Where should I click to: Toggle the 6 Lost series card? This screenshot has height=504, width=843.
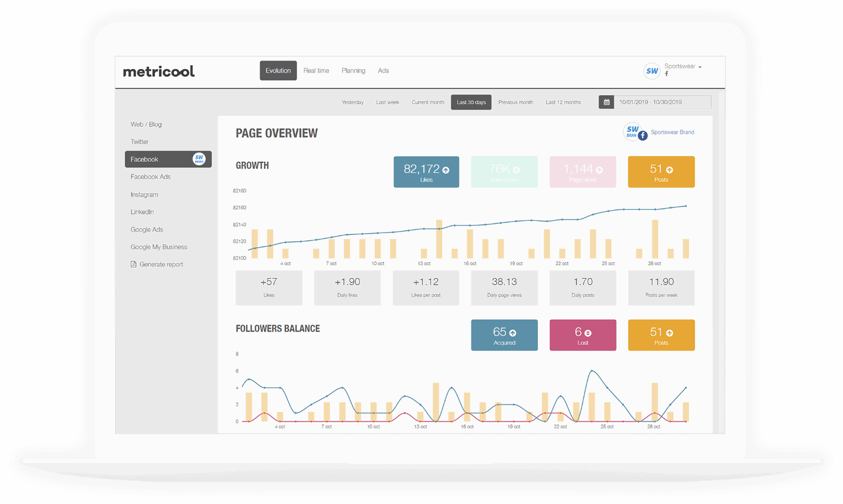(x=582, y=335)
